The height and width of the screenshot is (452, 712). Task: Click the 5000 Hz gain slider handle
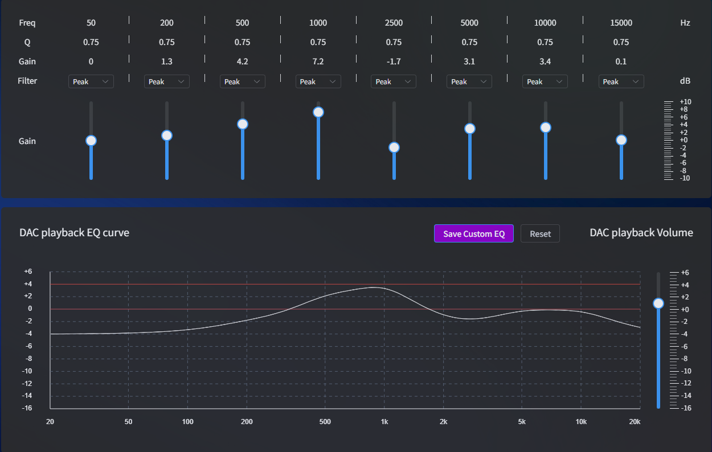tap(470, 129)
